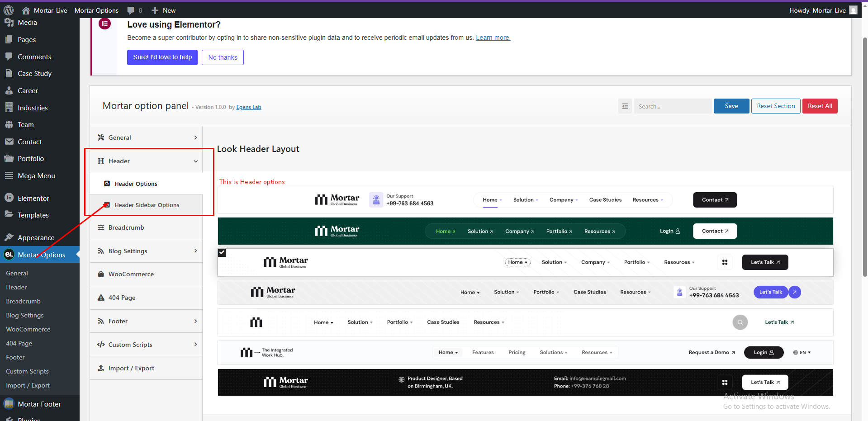Click the plus New icon
Viewport: 868px width, 421px height.
155,10
